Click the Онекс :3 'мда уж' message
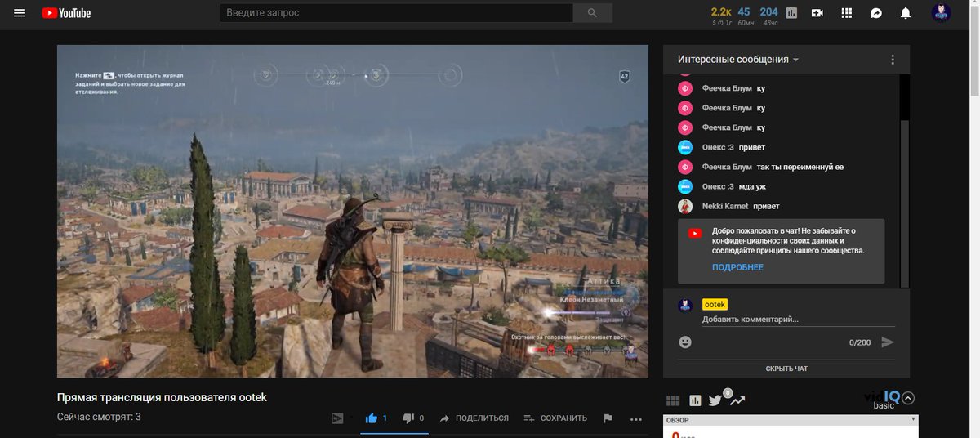980x438 pixels. click(x=752, y=186)
